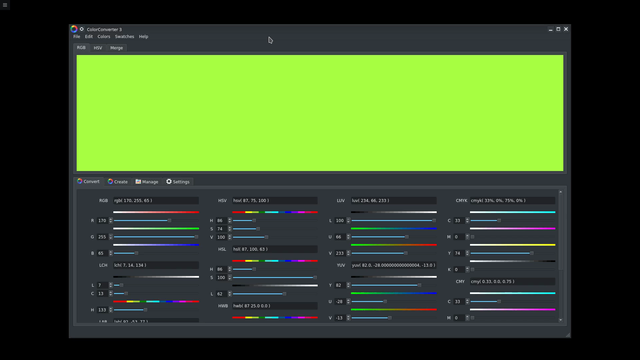
Task: Click the CMYK Y slider handle
Action: [531, 253]
